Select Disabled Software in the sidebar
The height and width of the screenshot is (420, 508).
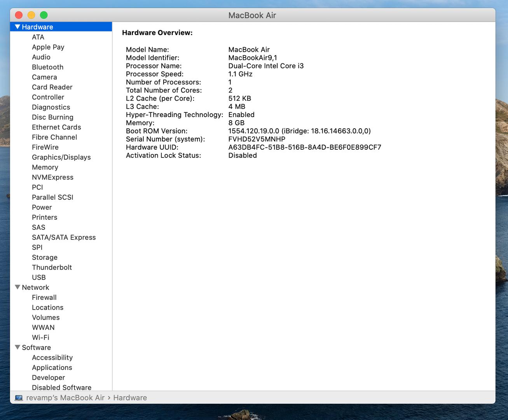pos(61,387)
